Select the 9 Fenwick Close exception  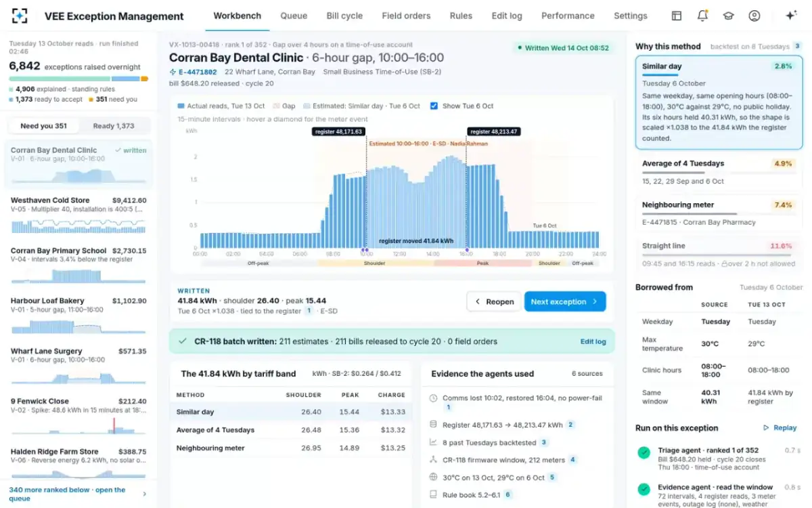tap(78, 417)
